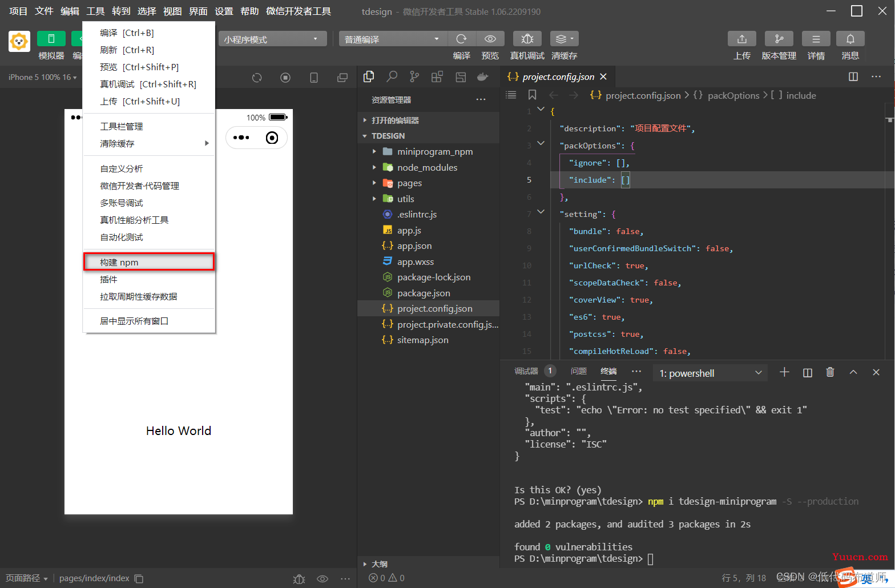Open the 消息 notification bell
The width and height of the screenshot is (895, 588).
click(850, 39)
